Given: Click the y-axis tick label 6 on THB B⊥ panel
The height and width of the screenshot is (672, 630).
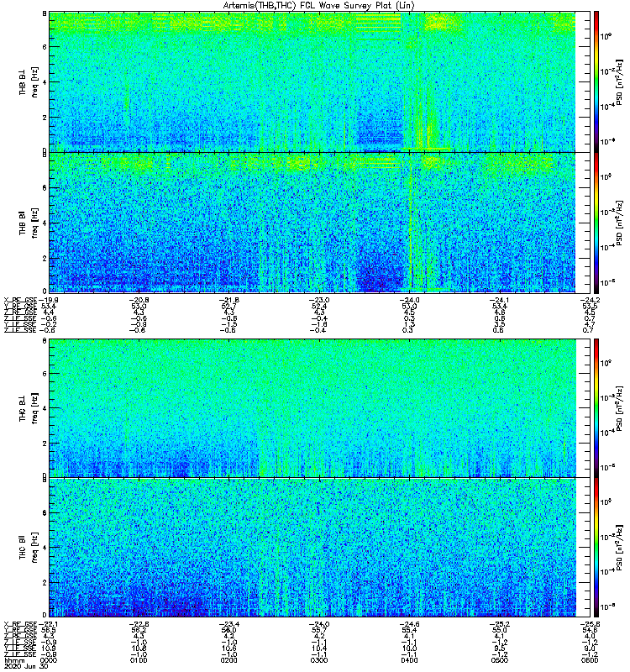Looking at the screenshot, I should 45,47.
